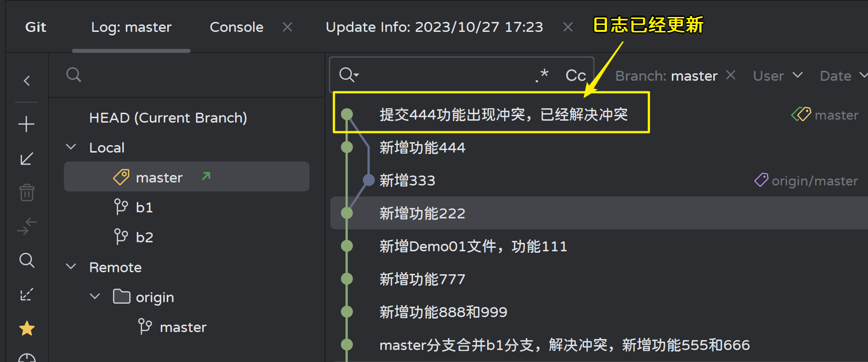This screenshot has width=868, height=362.
Task: Collapse the Local branches node
Action: coord(71,147)
